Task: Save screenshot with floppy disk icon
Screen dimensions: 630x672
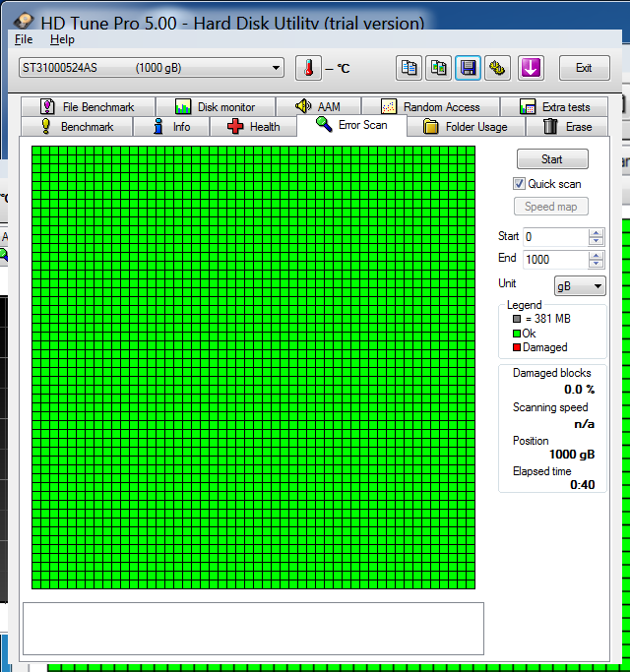Action: pyautogui.click(x=468, y=68)
